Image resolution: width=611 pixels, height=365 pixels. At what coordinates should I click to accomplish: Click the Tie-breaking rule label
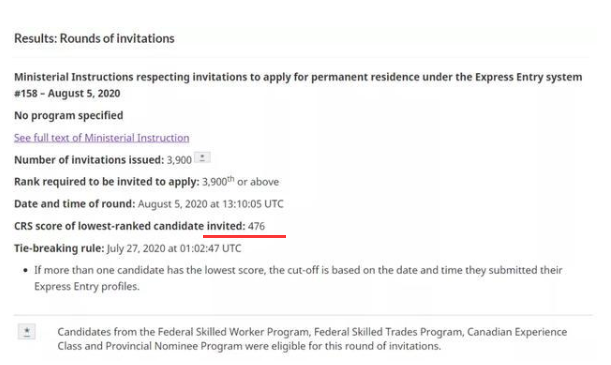click(x=59, y=249)
